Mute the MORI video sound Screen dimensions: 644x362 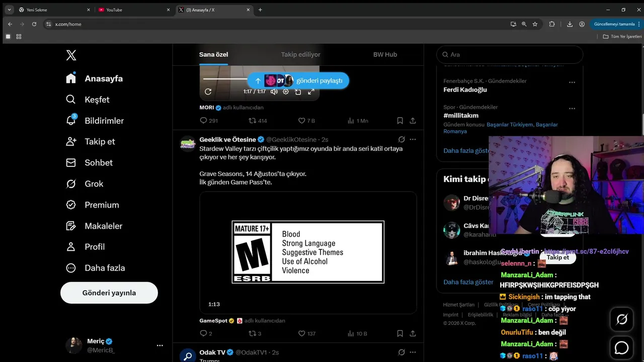[274, 92]
